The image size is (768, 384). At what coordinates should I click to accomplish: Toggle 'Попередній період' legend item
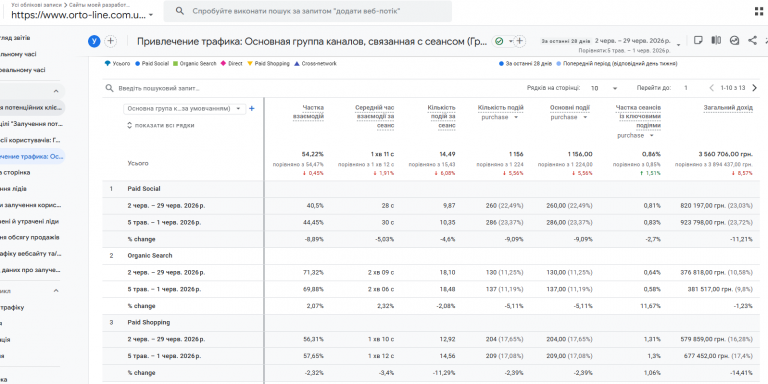617,64
